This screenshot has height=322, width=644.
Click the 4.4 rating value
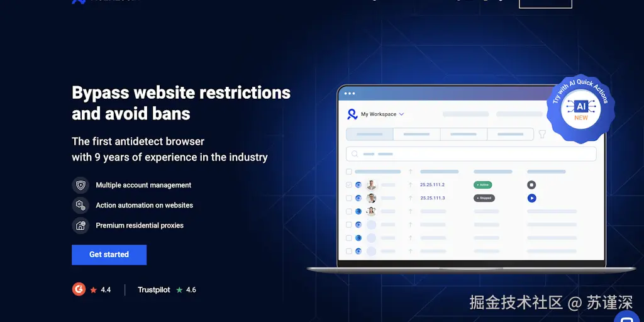(x=106, y=290)
